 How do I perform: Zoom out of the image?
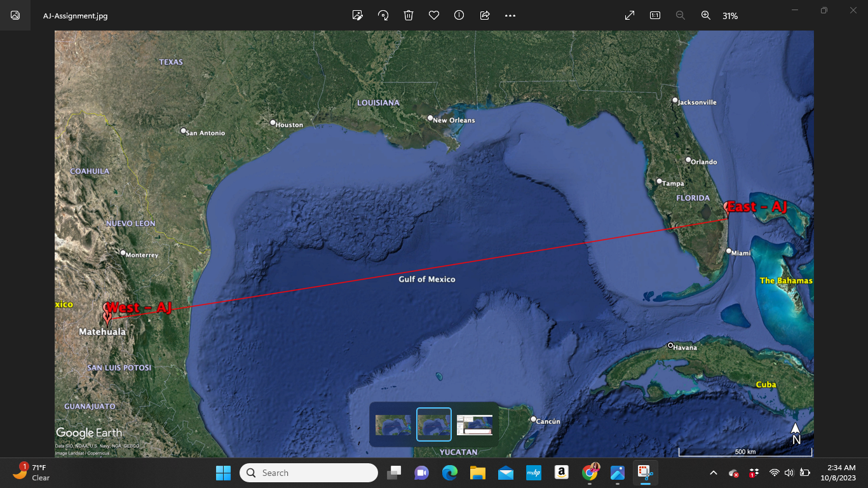pyautogui.click(x=680, y=15)
